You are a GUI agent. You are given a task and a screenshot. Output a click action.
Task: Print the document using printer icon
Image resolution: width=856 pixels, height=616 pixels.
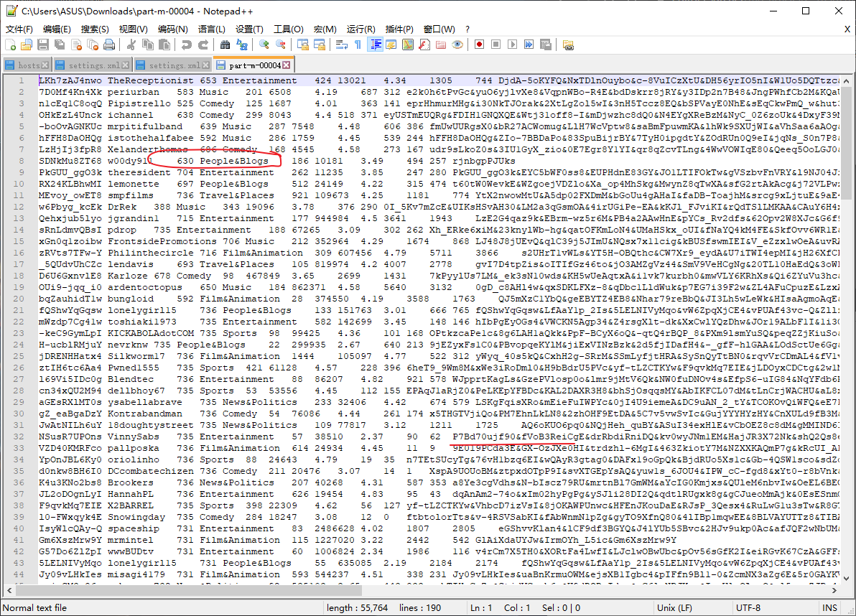pyautogui.click(x=109, y=45)
